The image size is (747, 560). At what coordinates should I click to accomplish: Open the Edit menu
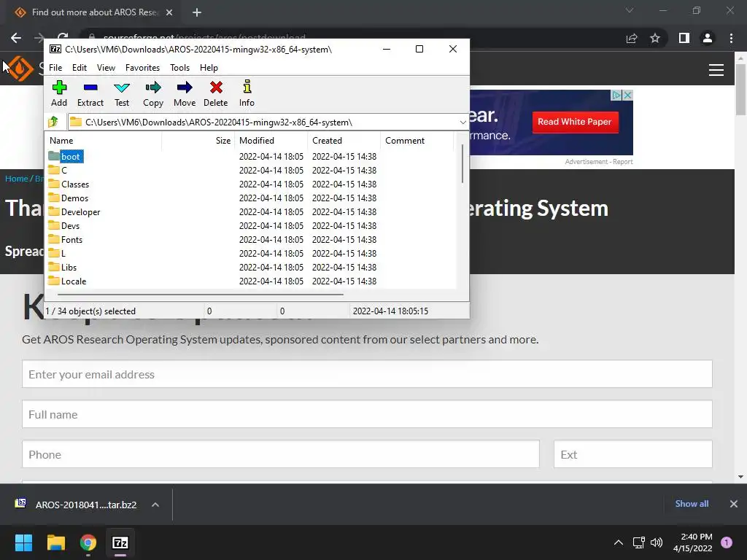pyautogui.click(x=79, y=68)
